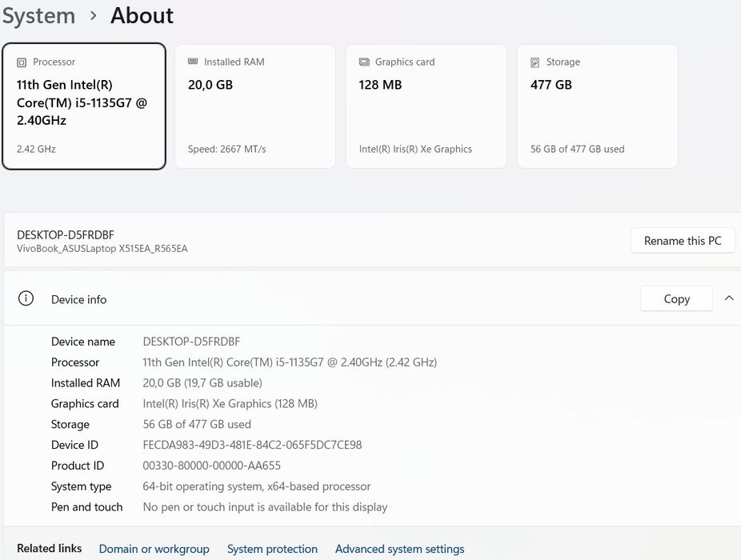741x560 pixels.
Task: Collapse the Device info section chevron
Action: tap(729, 298)
